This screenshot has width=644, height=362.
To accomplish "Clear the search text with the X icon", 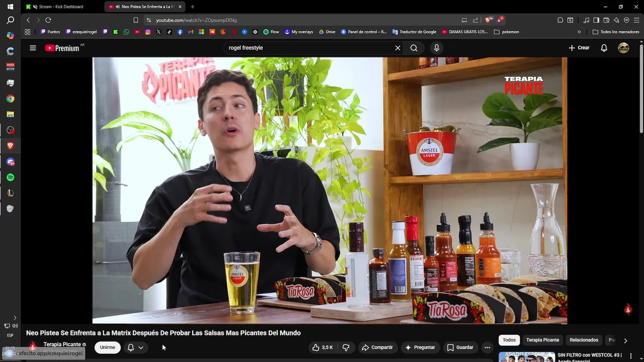I will pyautogui.click(x=397, y=48).
